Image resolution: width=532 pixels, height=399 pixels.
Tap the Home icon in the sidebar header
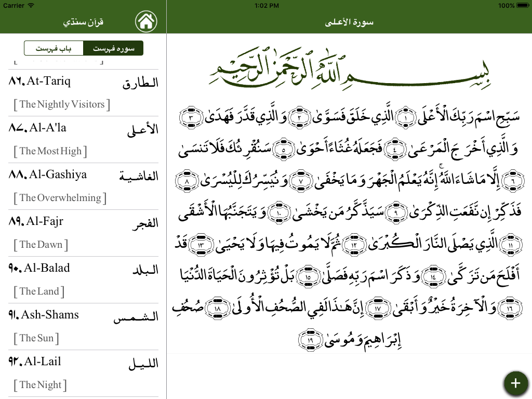click(146, 21)
